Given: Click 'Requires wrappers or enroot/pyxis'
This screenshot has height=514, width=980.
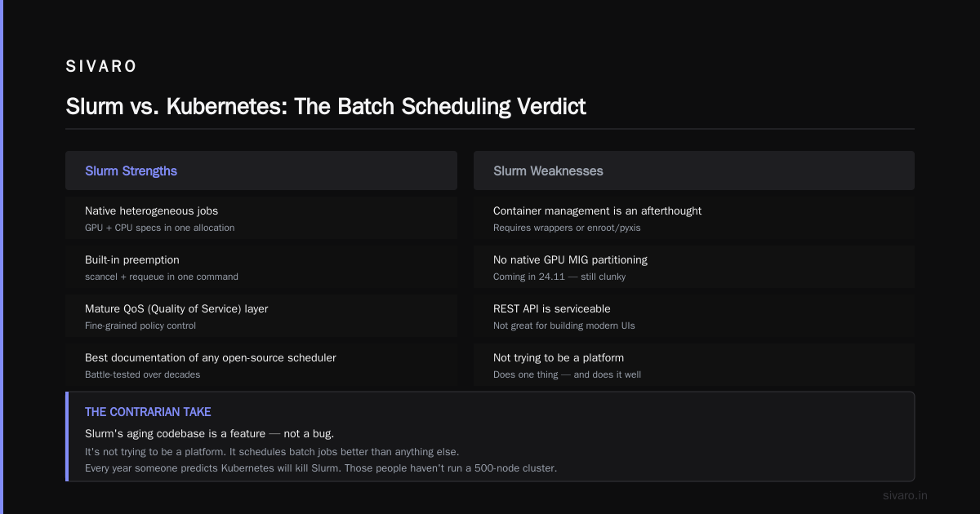Looking at the screenshot, I should coord(567,228).
